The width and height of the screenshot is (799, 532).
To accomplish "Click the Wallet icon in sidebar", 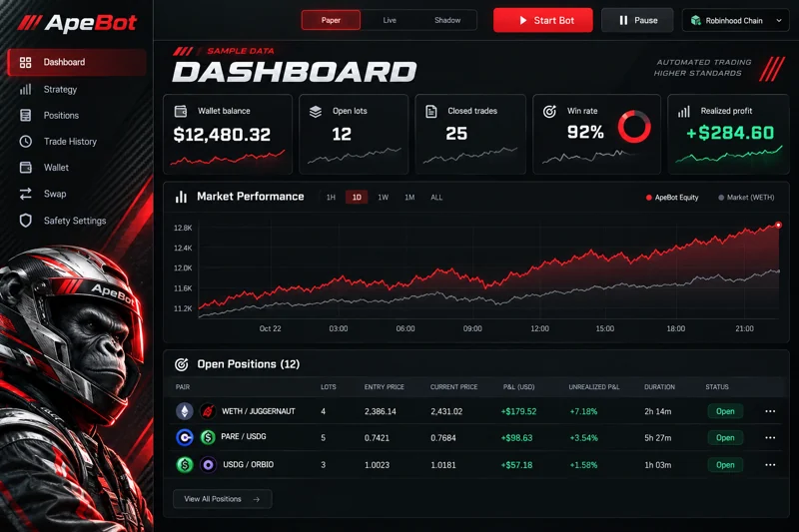I will click(26, 167).
